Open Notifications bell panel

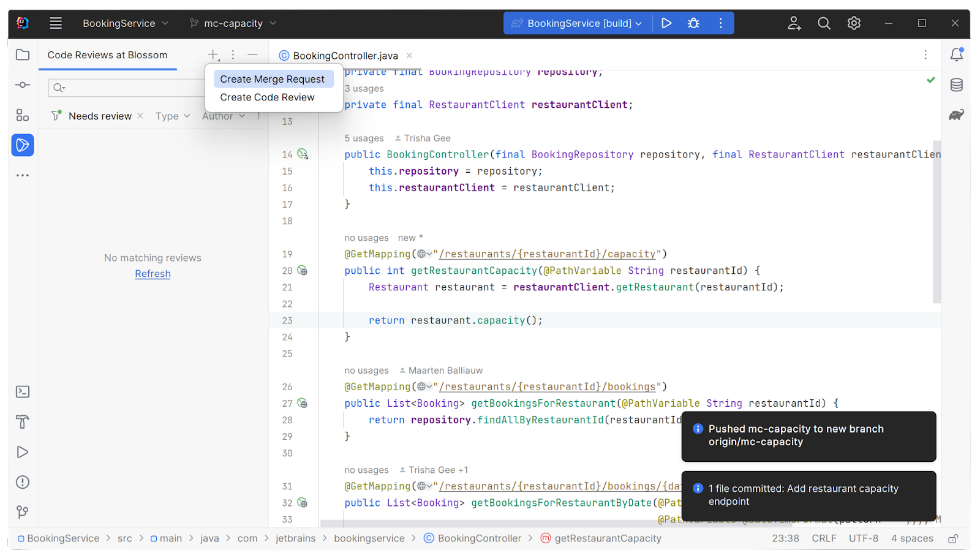(957, 55)
